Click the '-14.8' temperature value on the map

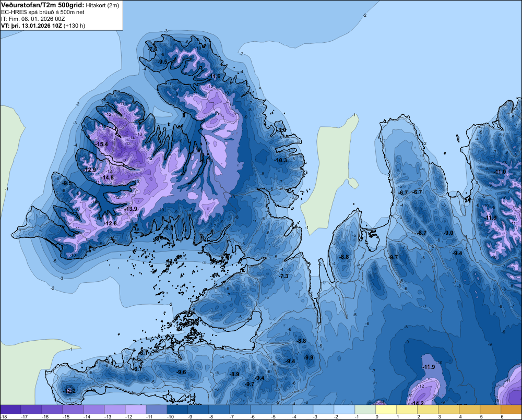pos(107,177)
